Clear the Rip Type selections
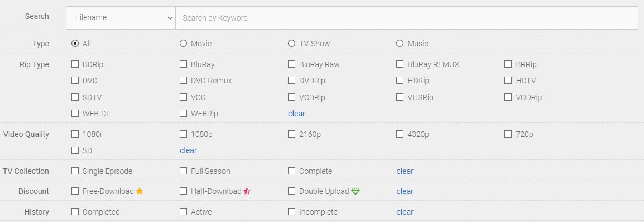The image size is (644, 222). tap(296, 114)
